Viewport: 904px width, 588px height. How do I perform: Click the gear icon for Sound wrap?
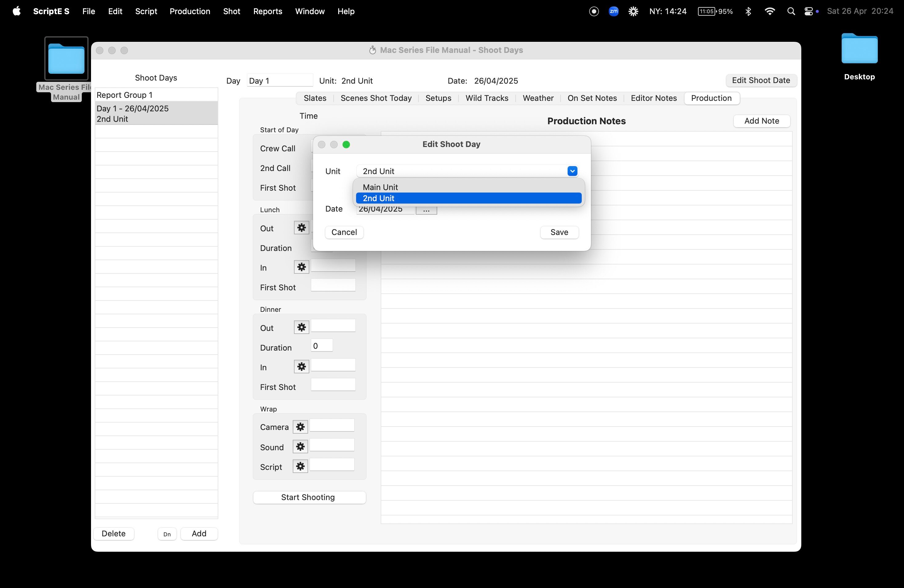point(300,446)
